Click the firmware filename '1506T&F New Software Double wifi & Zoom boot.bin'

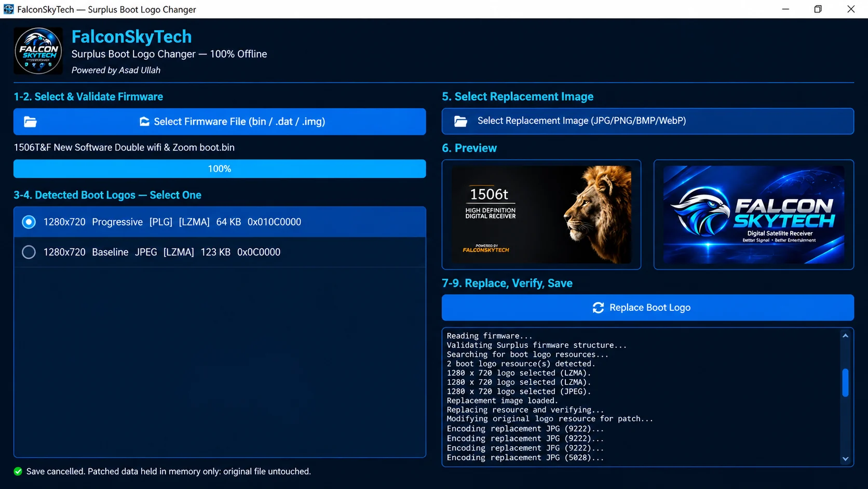[124, 148]
